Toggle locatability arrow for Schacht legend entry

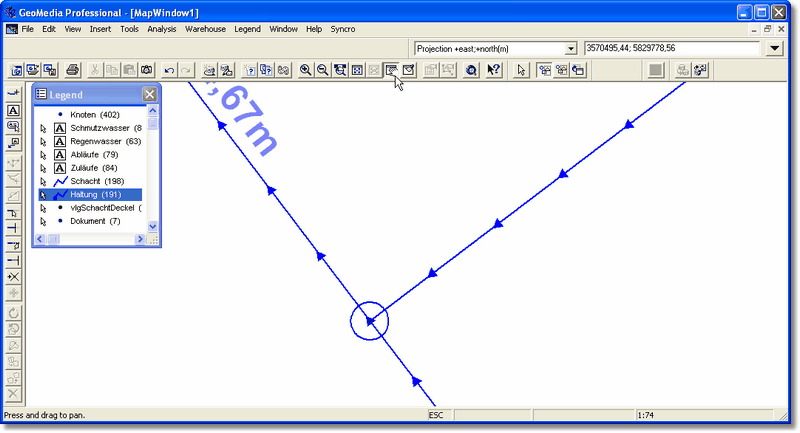point(43,181)
